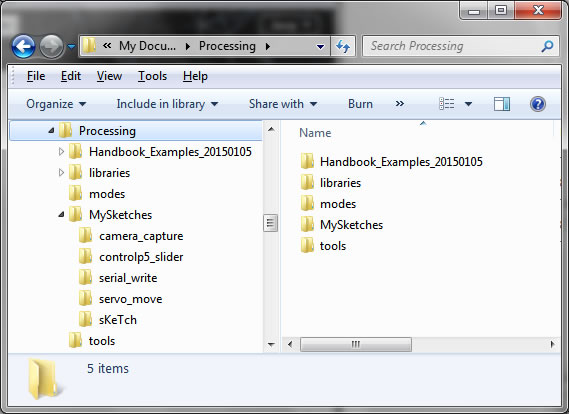Select Handbook_Examples_20150105 in navigation tree
The width and height of the screenshot is (569, 414).
[170, 152]
